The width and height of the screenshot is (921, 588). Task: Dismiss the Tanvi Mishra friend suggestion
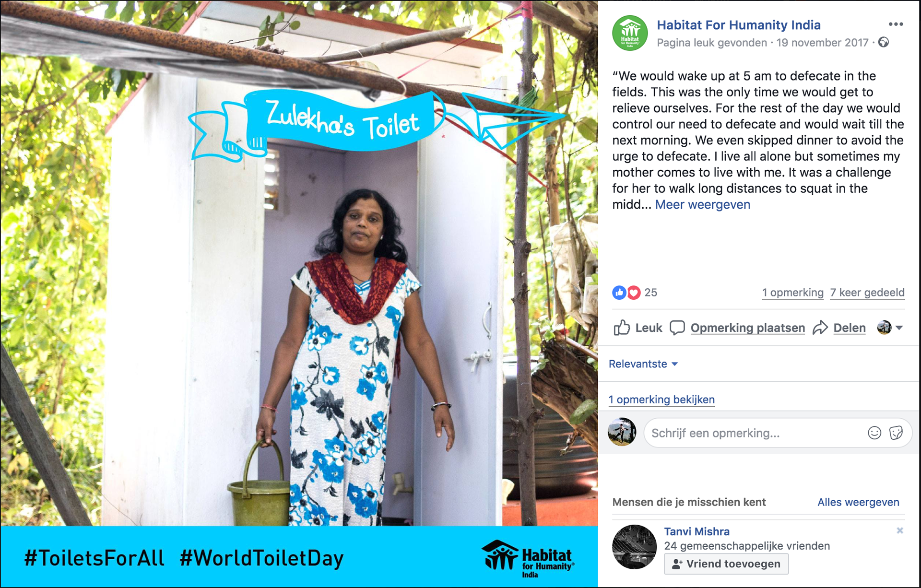[900, 530]
